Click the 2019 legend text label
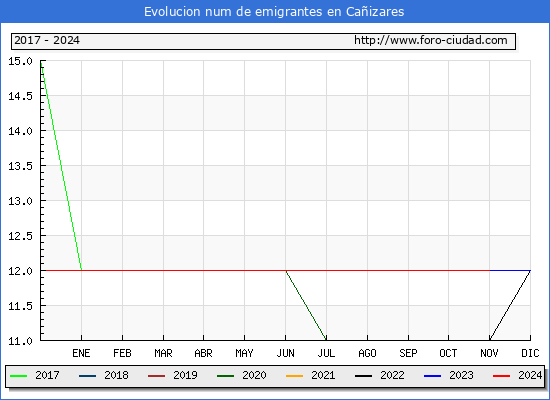The image size is (550, 400). 185,375
